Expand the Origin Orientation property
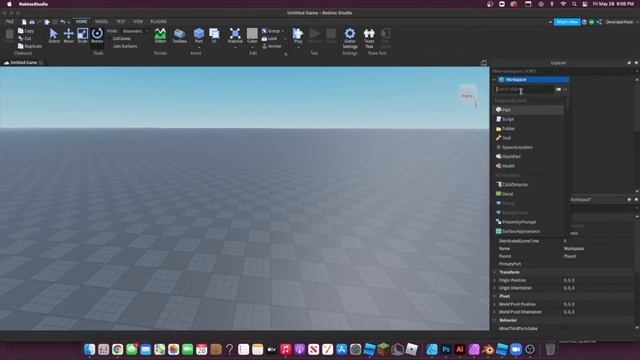 click(x=495, y=288)
